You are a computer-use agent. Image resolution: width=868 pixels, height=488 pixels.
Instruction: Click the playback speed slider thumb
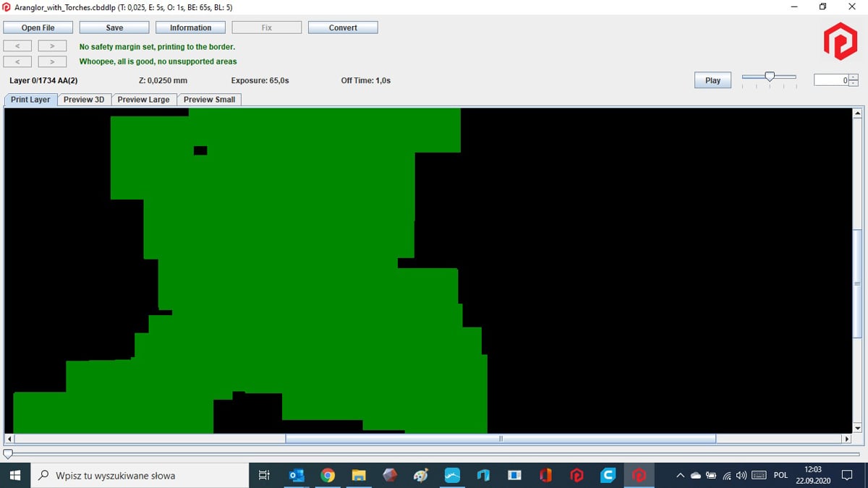[770, 76]
